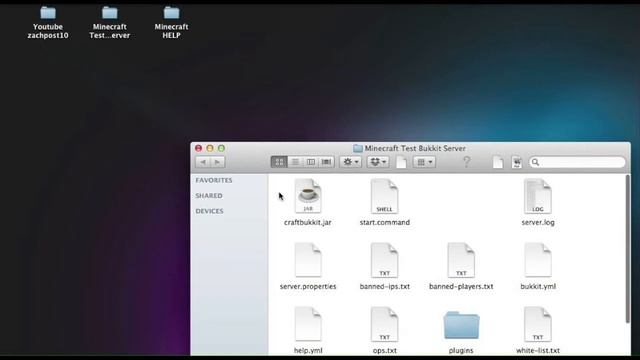Viewport: 640px width, 360px height.
Task: Click the Finder window vertical scrollbar
Action: 627,249
